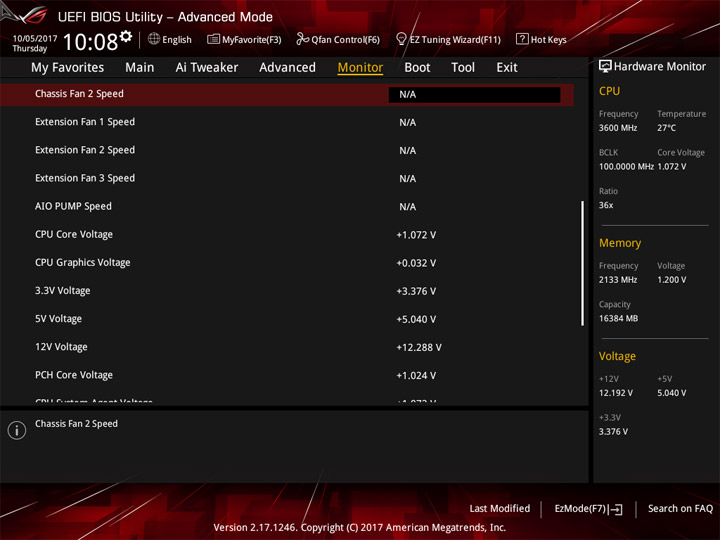The height and width of the screenshot is (540, 720).
Task: Click the globe language icon
Action: 154,39
